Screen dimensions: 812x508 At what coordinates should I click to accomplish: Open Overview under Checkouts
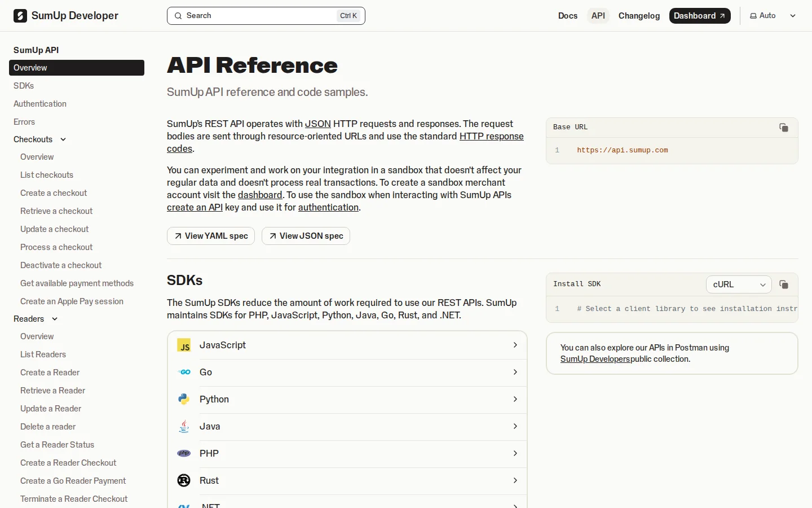37,157
